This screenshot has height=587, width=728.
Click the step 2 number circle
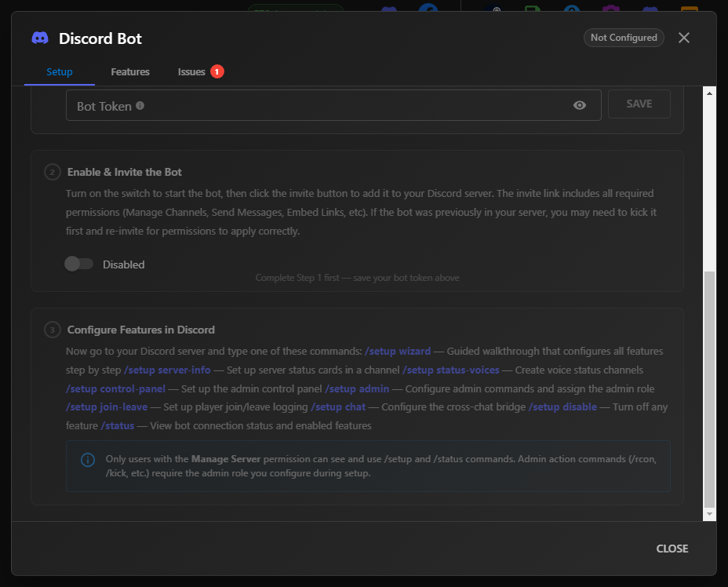(53, 173)
